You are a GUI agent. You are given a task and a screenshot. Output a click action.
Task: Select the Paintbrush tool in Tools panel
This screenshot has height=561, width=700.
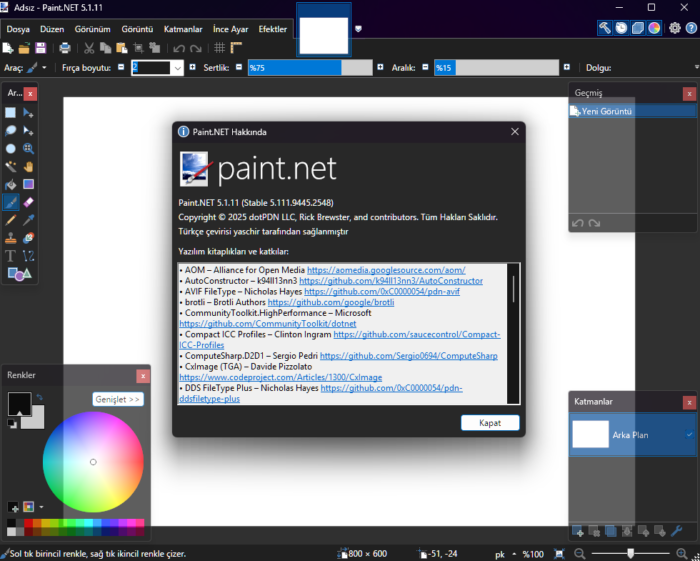pos(10,202)
